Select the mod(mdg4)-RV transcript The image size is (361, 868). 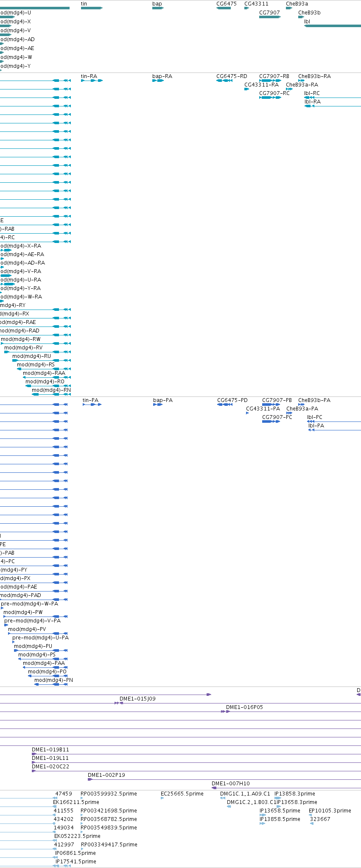[37, 352]
